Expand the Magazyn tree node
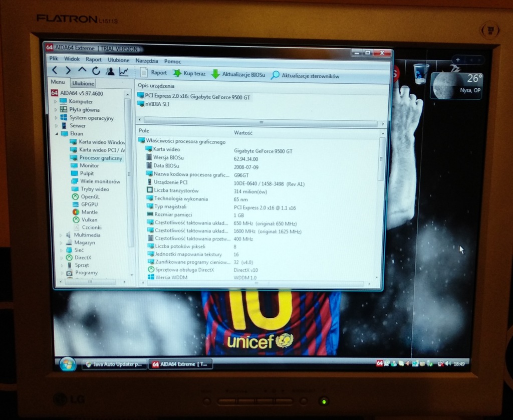This screenshot has height=420, width=513. [x=61, y=243]
